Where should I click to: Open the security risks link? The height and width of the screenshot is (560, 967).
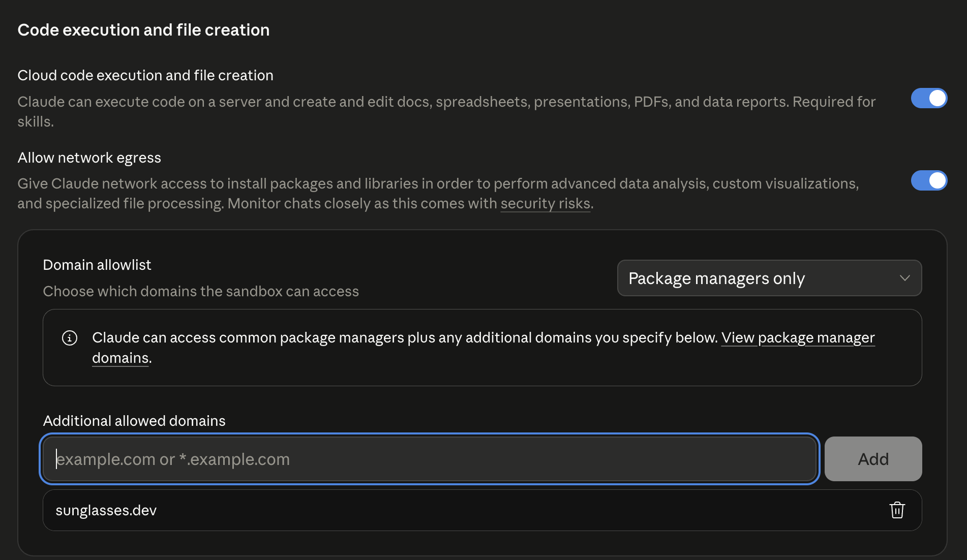coord(545,203)
